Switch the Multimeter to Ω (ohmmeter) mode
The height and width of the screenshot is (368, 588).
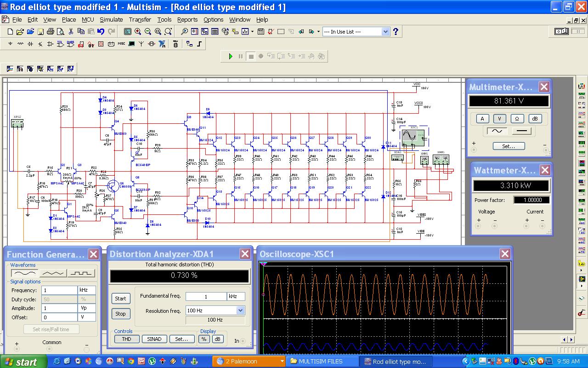(517, 119)
